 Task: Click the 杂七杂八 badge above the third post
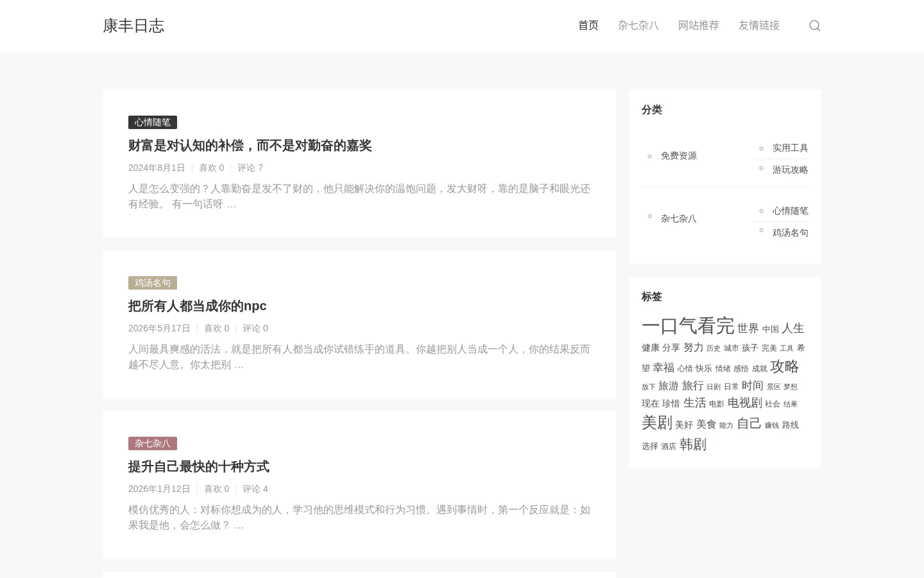[153, 443]
